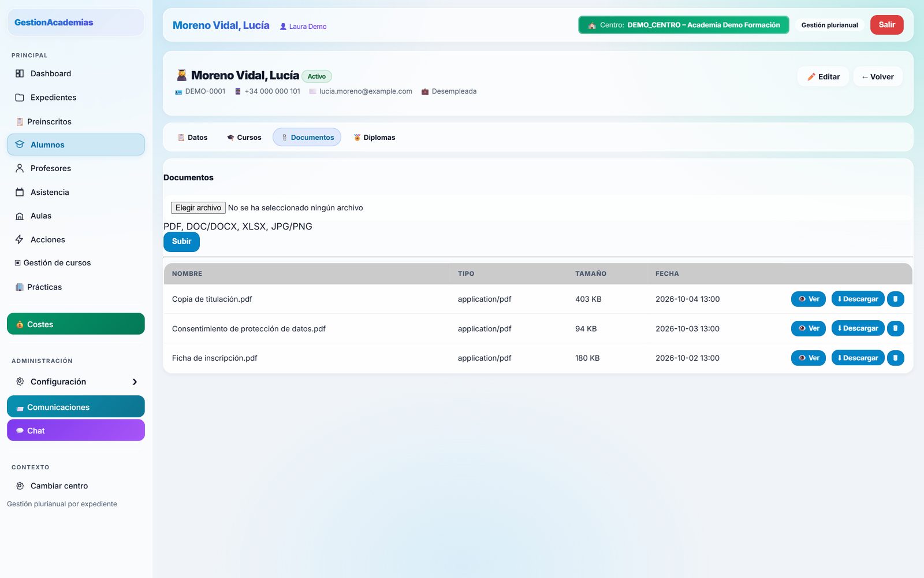
Task: Select the Documentos tab
Action: (x=307, y=137)
